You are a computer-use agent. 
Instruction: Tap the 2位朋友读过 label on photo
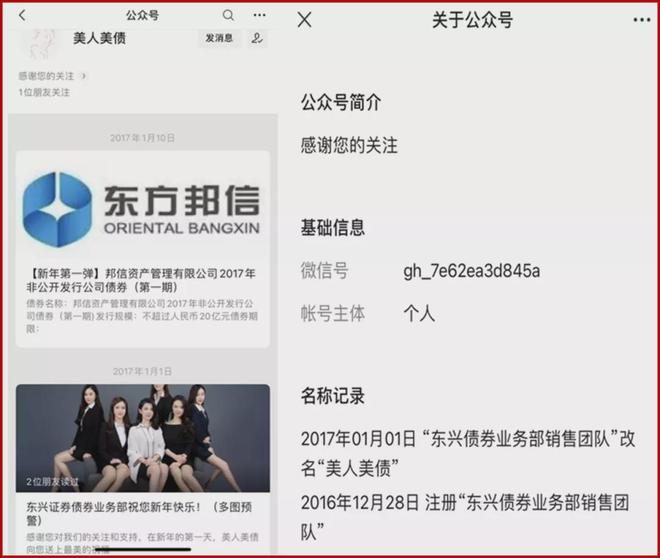52,482
